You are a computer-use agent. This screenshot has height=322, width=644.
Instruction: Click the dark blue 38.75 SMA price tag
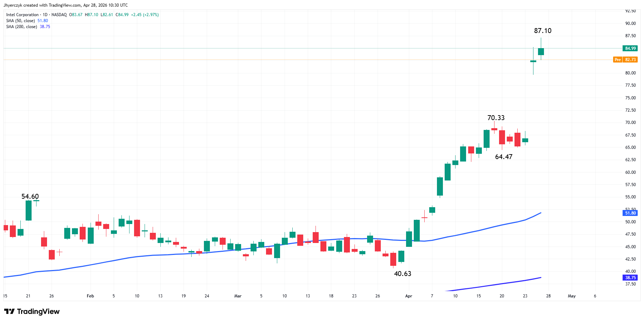pos(630,278)
